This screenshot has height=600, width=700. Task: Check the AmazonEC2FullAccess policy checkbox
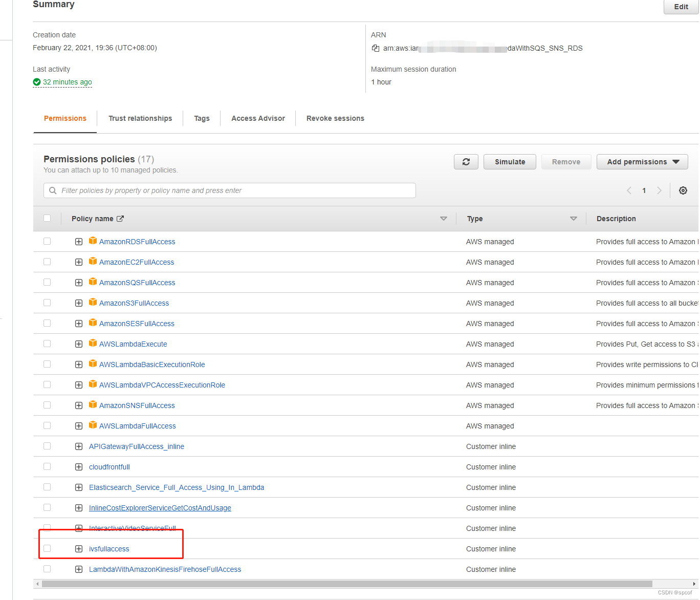click(47, 262)
